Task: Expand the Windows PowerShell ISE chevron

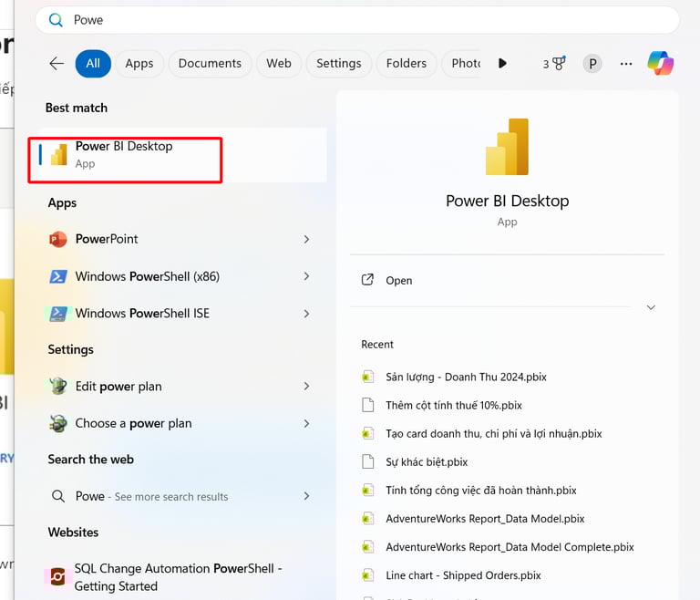Action: point(306,314)
